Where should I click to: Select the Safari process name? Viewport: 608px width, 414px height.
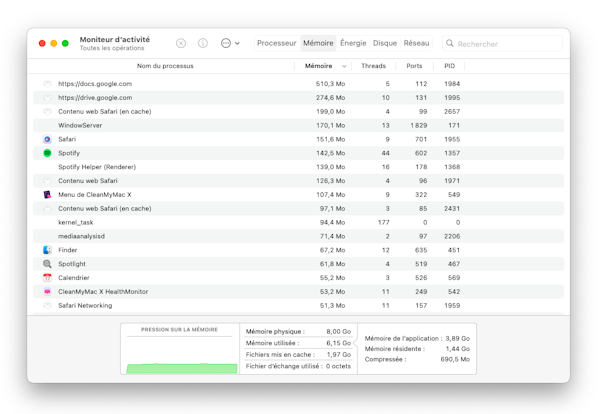(67, 139)
